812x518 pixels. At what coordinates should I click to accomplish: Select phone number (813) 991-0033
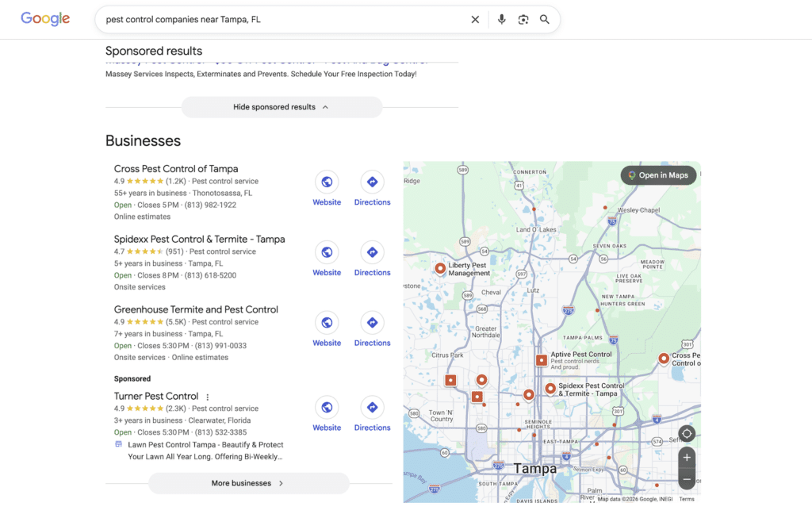point(220,346)
